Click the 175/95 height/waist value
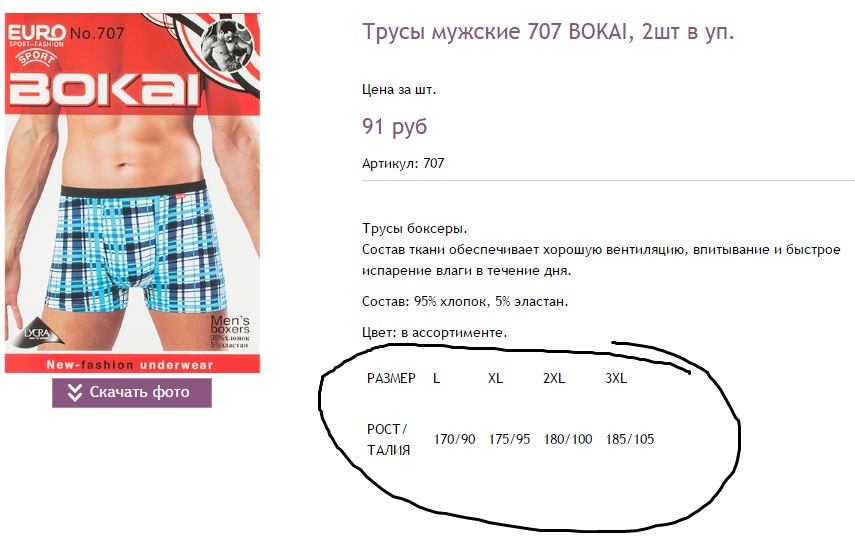Image resolution: width=855 pixels, height=546 pixels. tap(509, 439)
